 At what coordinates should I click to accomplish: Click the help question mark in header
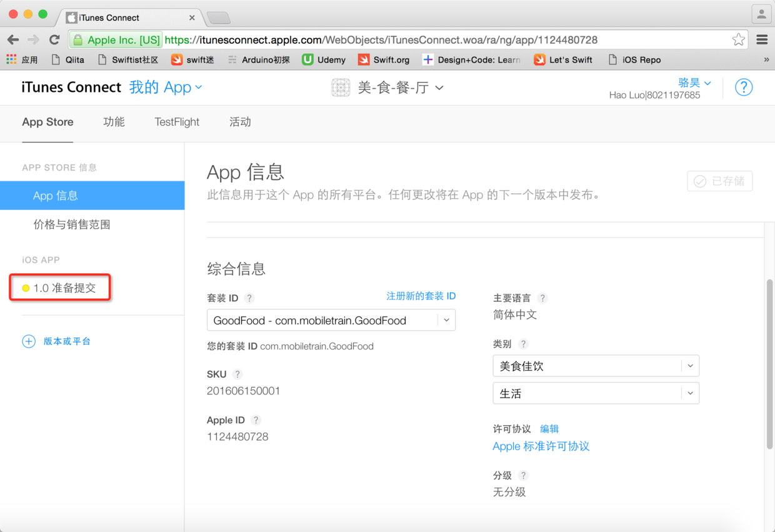(744, 88)
